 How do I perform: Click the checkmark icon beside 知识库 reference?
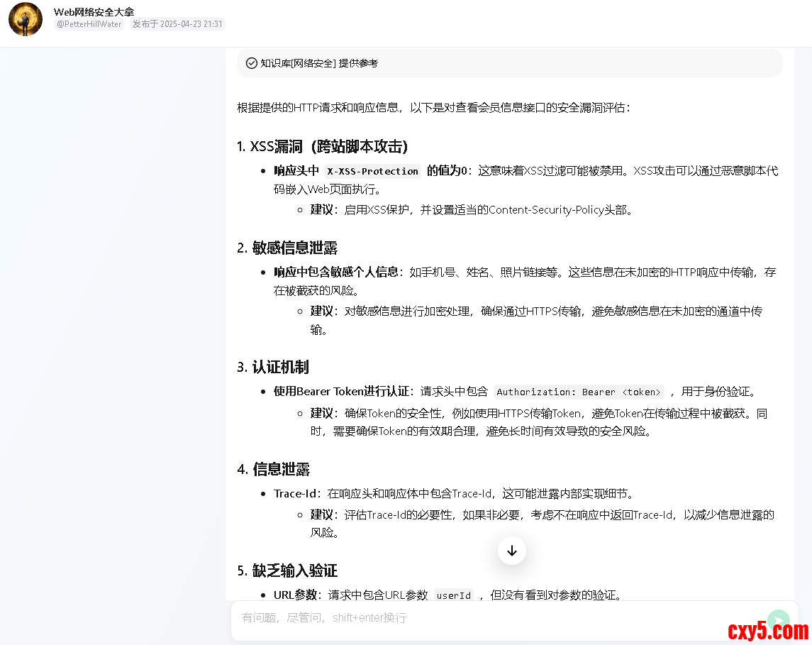(251, 63)
